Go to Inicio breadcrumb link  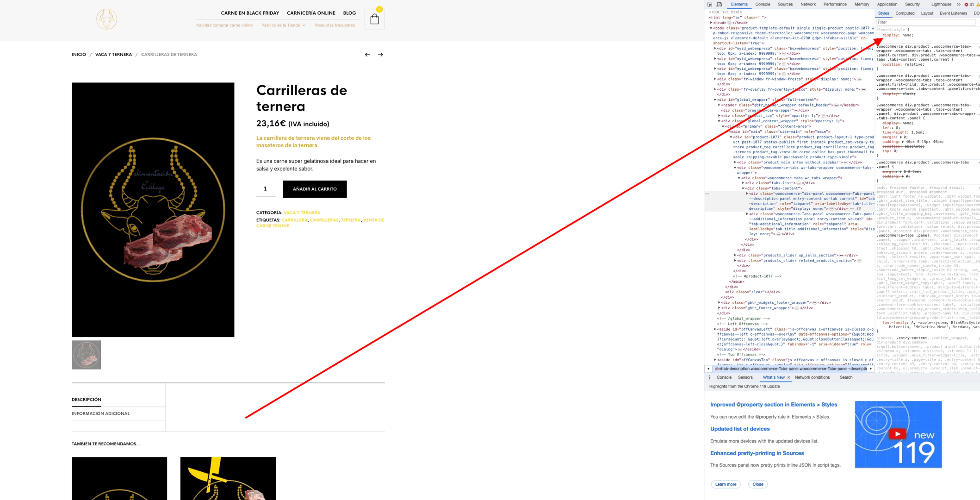click(79, 55)
